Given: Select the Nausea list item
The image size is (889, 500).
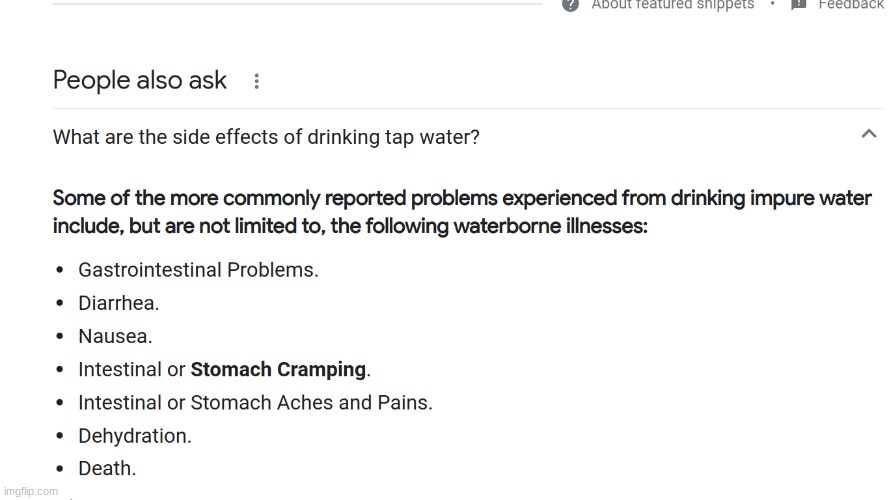Looking at the screenshot, I should 115,336.
